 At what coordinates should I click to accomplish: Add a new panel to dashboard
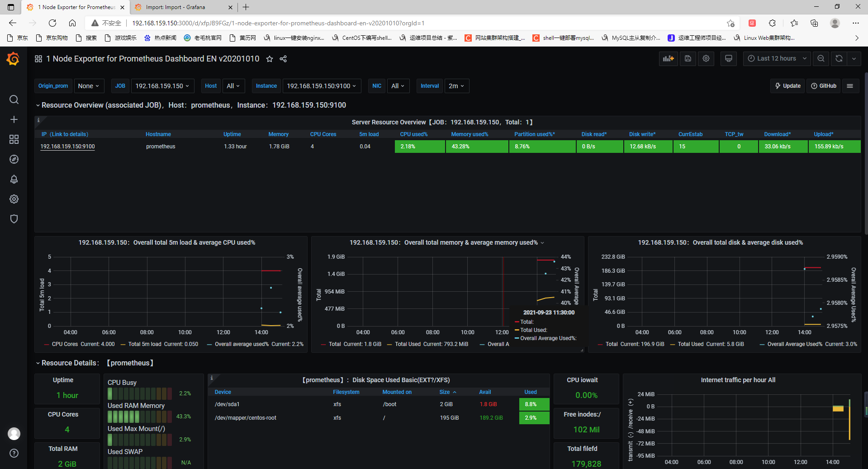pos(669,58)
